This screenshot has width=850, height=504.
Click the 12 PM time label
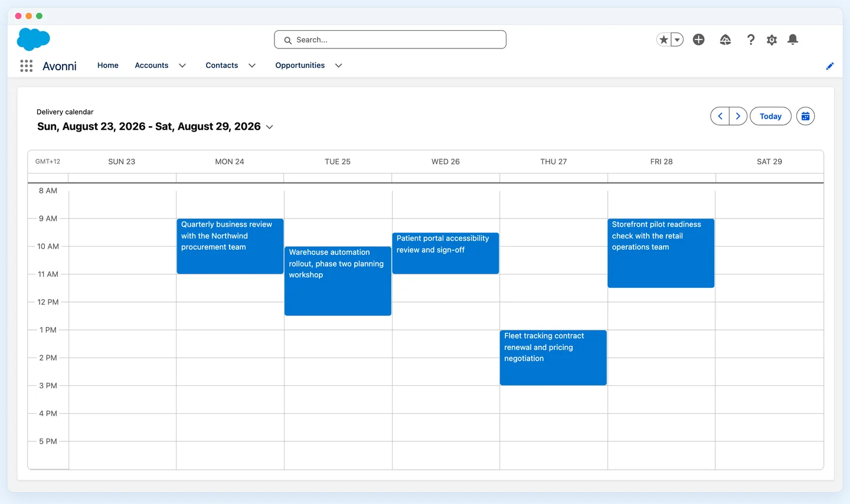click(x=48, y=302)
